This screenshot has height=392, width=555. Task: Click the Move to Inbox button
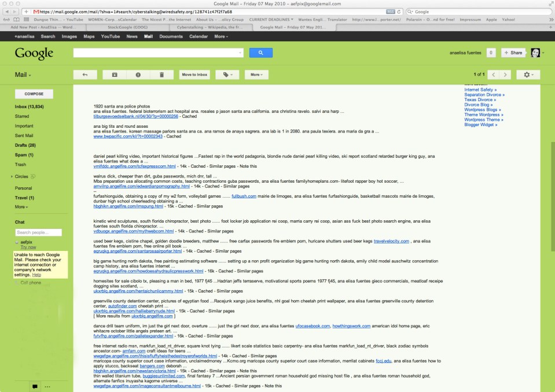[x=194, y=75]
